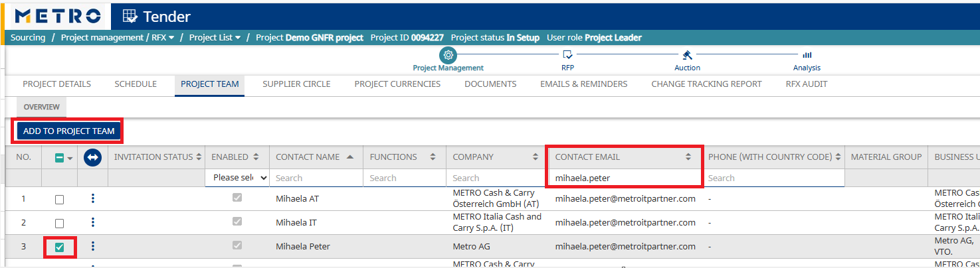Screen dimensions: 980x268
Task: Click the Project ID 0094227 text
Action: pyautogui.click(x=407, y=38)
